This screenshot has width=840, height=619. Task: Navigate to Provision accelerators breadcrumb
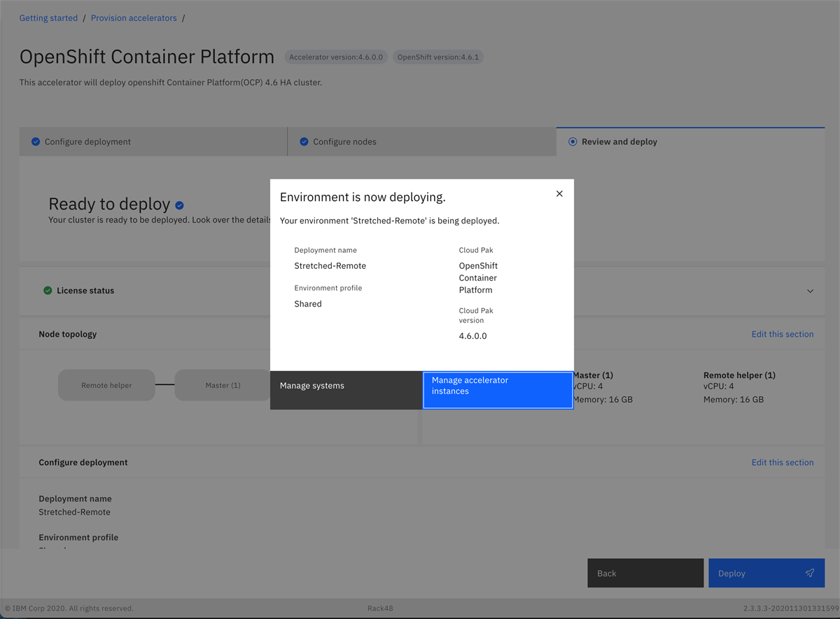click(134, 18)
